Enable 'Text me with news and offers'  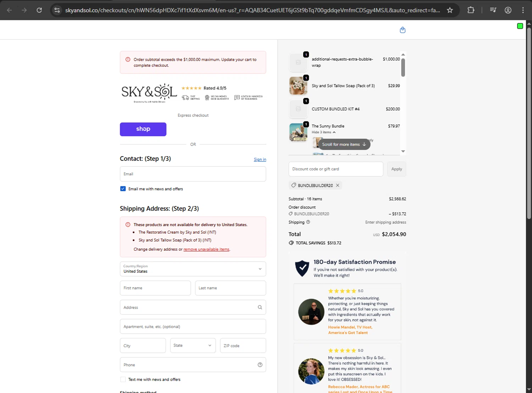pyautogui.click(x=123, y=380)
